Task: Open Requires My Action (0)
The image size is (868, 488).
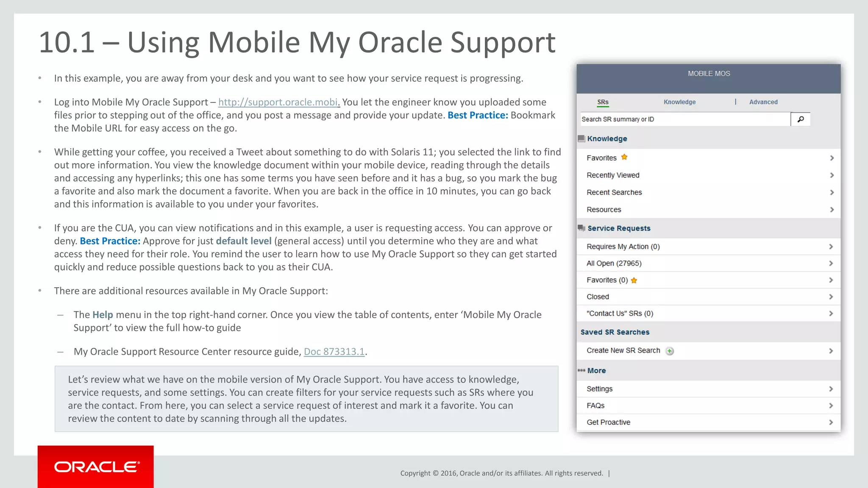Action: click(709, 247)
